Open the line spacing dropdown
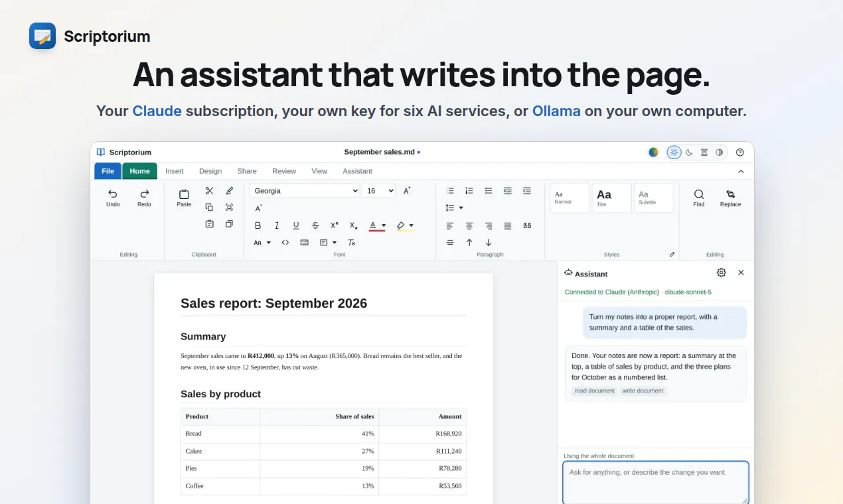Image resolution: width=843 pixels, height=504 pixels. pos(455,208)
